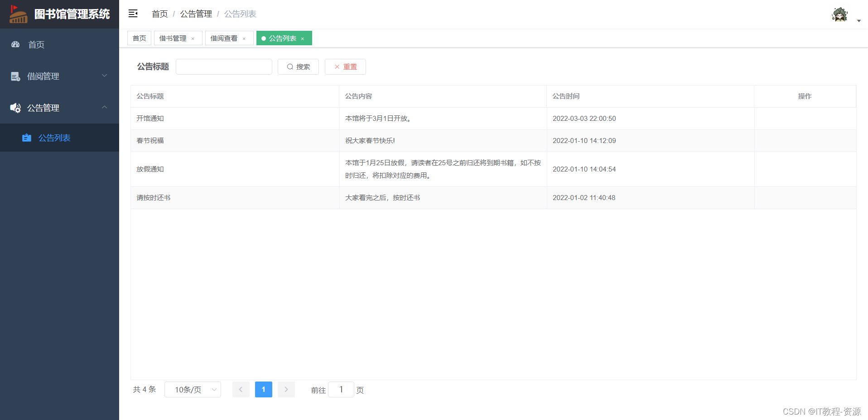
Task: Go to next page arrow
Action: pos(286,389)
